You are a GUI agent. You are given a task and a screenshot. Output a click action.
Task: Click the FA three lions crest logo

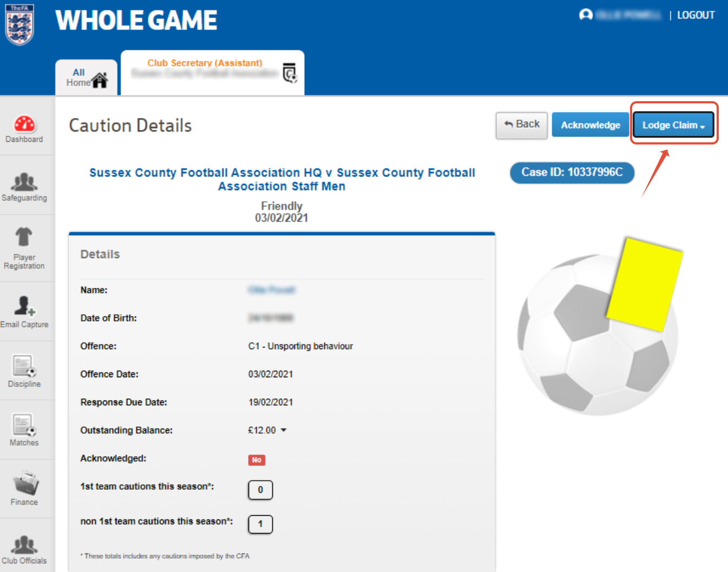[19, 25]
